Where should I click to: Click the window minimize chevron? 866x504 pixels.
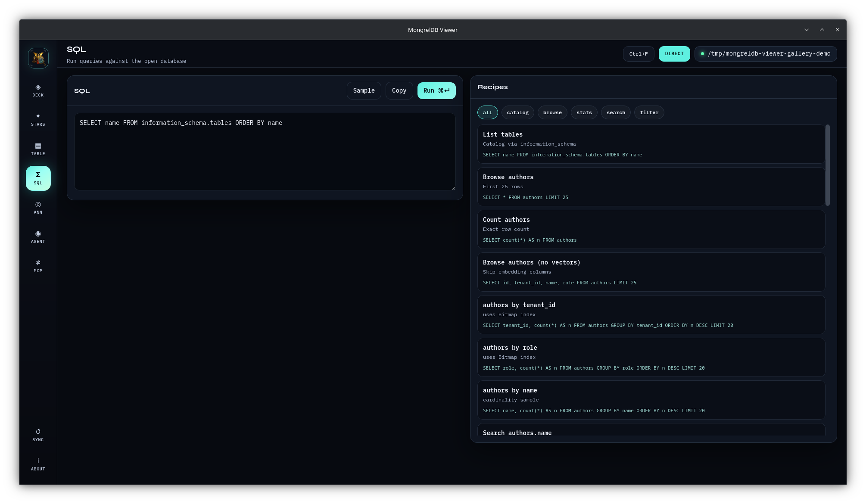806,30
